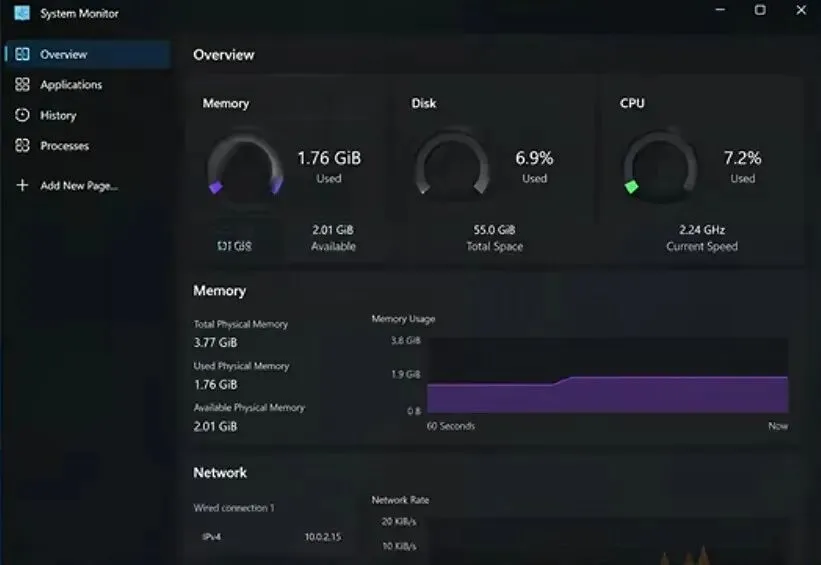This screenshot has width=821, height=565.
Task: Click the Used Physical Memory label
Action: [241, 365]
